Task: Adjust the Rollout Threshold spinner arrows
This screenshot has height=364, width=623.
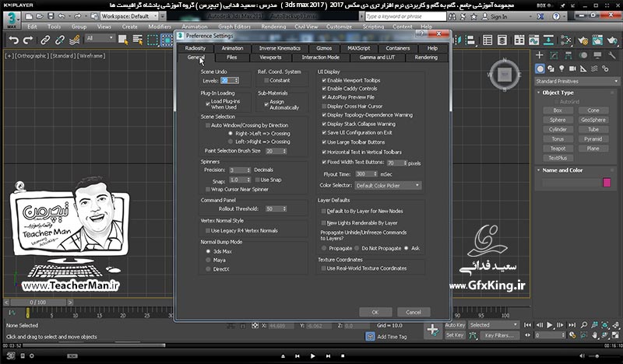Action: point(284,208)
